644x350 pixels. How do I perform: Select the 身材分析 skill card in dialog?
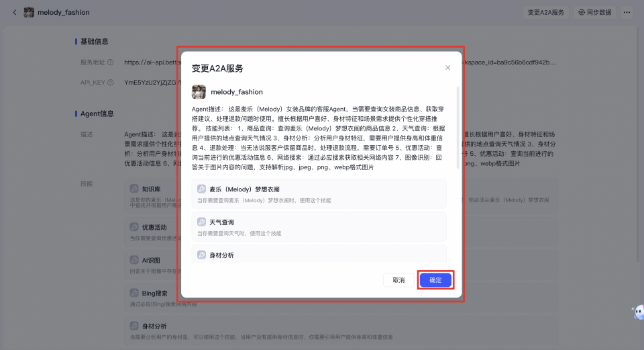click(x=319, y=255)
